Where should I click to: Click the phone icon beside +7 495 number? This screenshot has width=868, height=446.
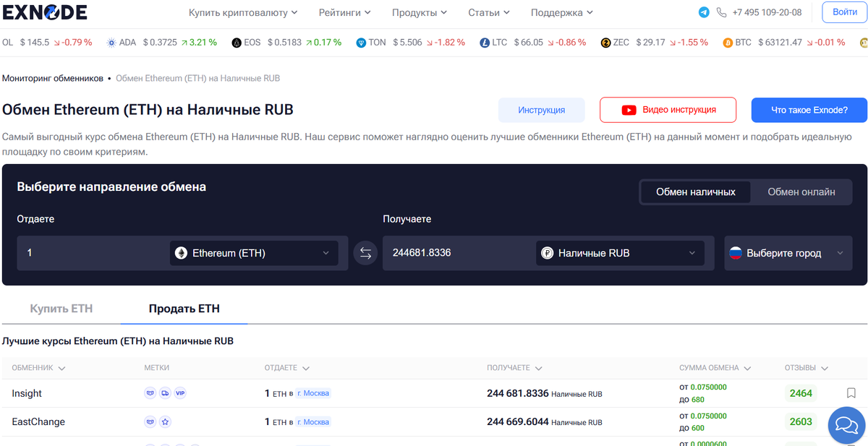coord(721,12)
